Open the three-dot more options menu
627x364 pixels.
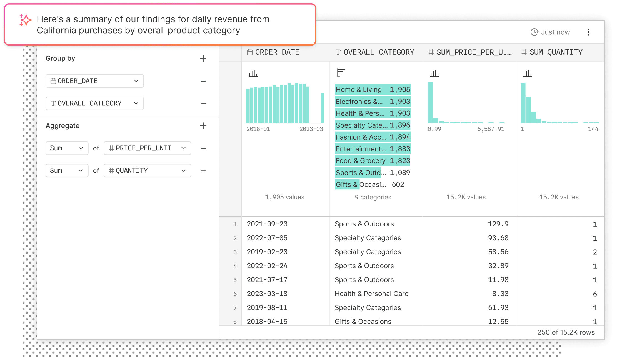pos(588,32)
